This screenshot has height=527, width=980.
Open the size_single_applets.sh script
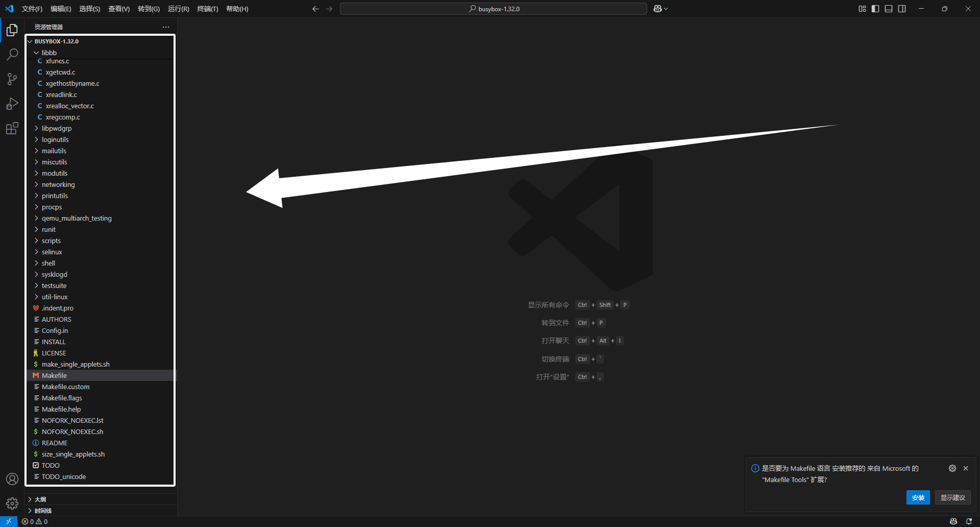tap(101, 454)
